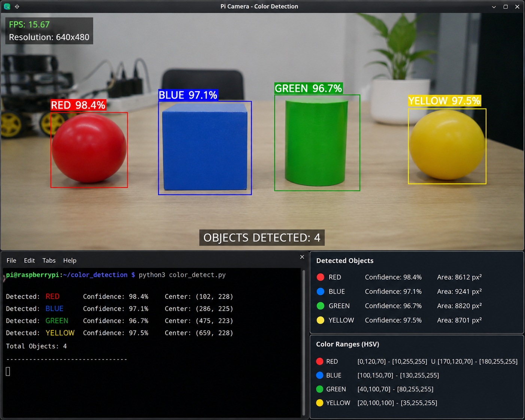
Task: Click the yellow ball in camera view
Action: 447,145
